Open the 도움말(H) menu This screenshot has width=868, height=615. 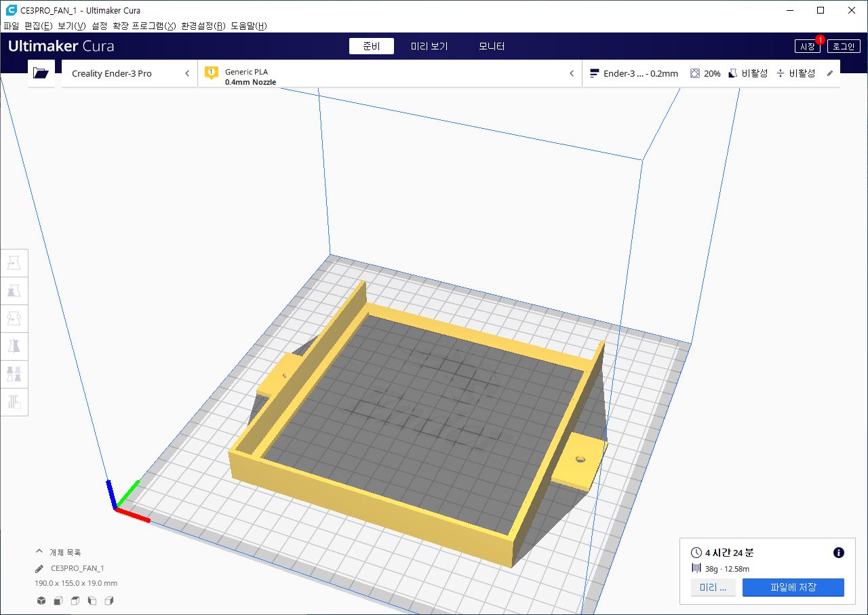tap(249, 26)
